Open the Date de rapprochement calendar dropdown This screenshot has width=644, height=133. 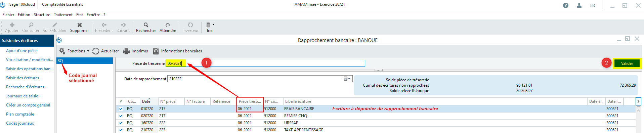pos(347,79)
